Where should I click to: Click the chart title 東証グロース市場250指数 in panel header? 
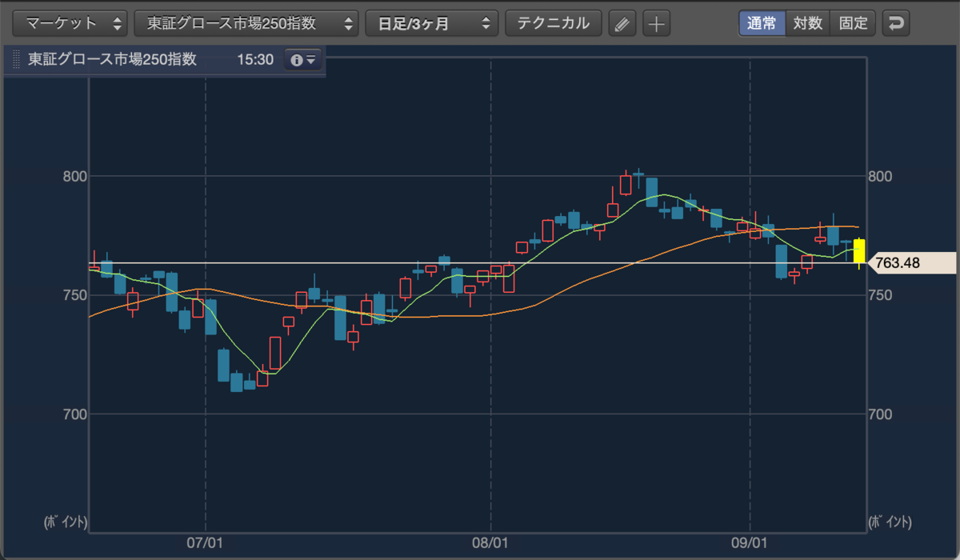pyautogui.click(x=112, y=60)
